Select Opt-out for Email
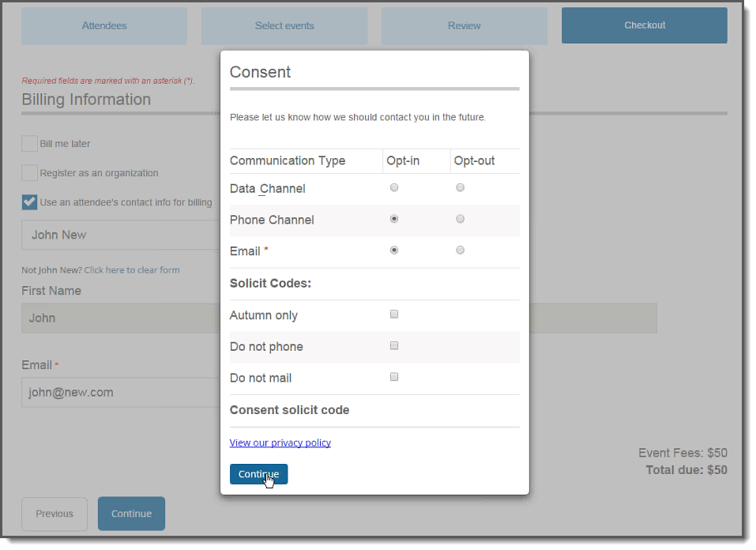Screen dimensions: 756x550 coord(460,251)
